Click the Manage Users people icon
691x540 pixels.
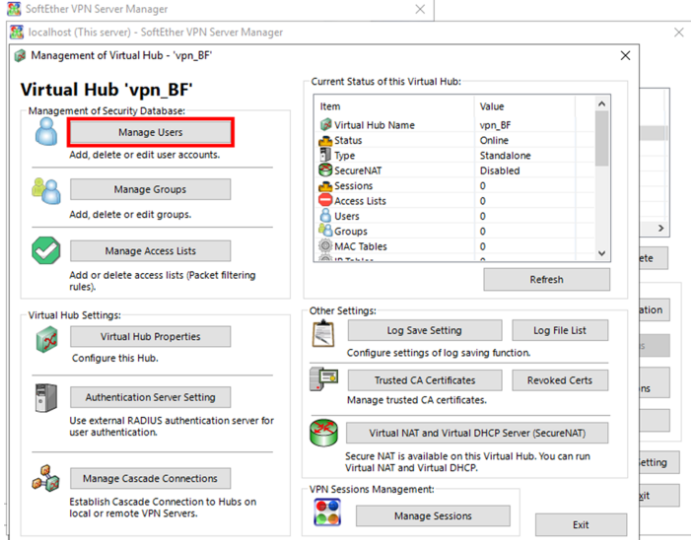(46, 133)
